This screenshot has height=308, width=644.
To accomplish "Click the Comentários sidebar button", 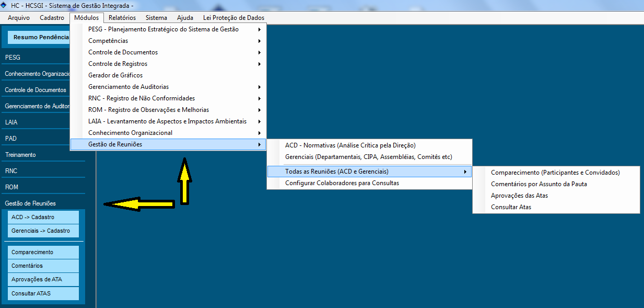I will [x=43, y=266].
